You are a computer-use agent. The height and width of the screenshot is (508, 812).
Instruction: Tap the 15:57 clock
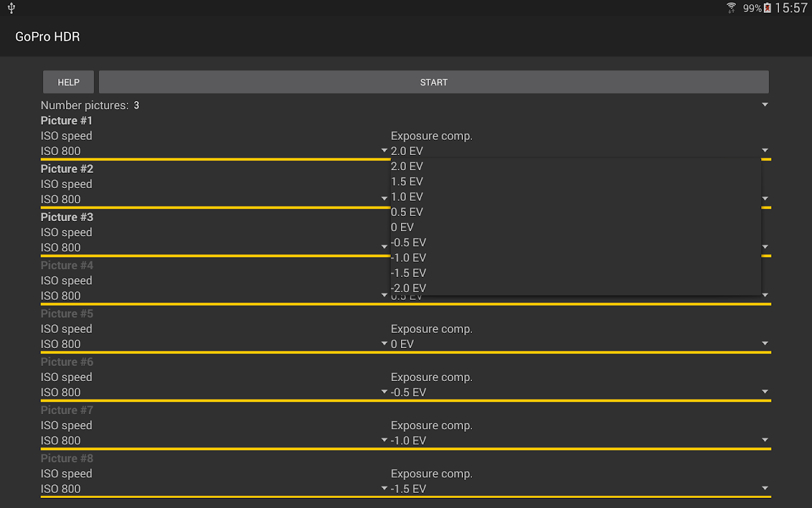791,8
